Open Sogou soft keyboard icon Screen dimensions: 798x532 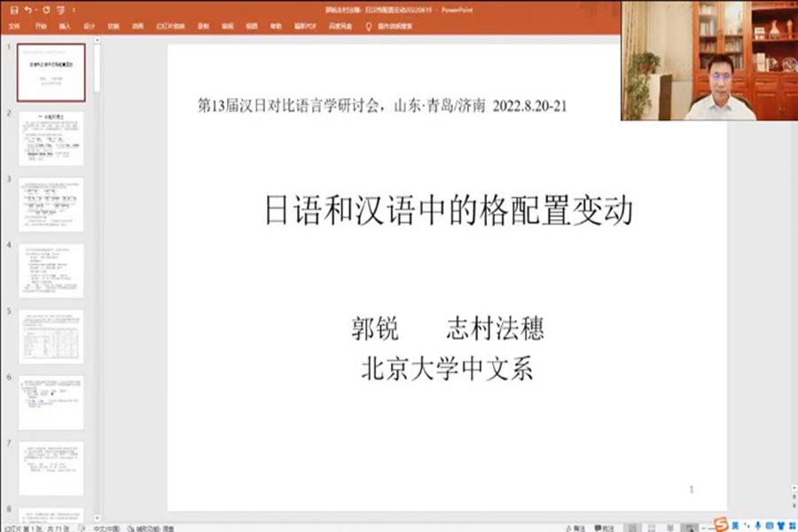(x=769, y=526)
